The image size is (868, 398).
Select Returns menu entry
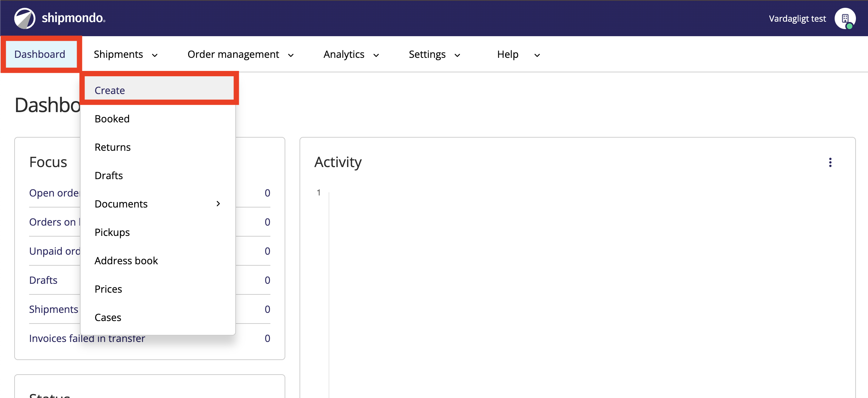pos(112,147)
